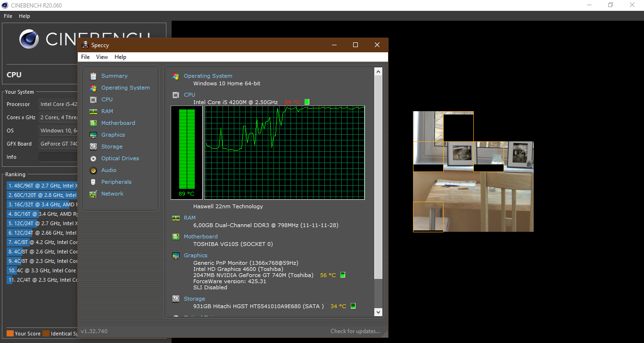This screenshot has height=343, width=644.
Task: Select ranking entry 11. 2C/4T @ 2.3 GHz
Action: 41,280
